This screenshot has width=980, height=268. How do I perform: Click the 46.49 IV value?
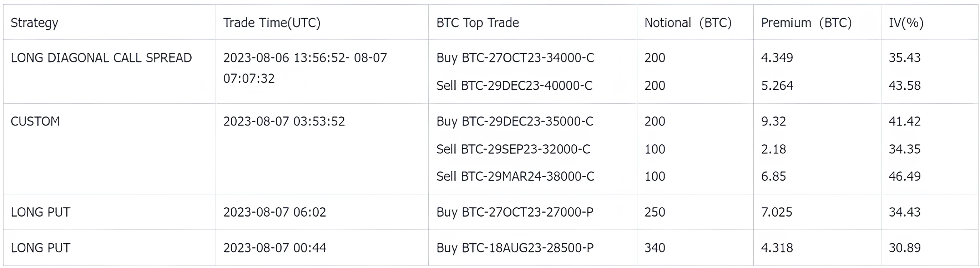pyautogui.click(x=904, y=177)
